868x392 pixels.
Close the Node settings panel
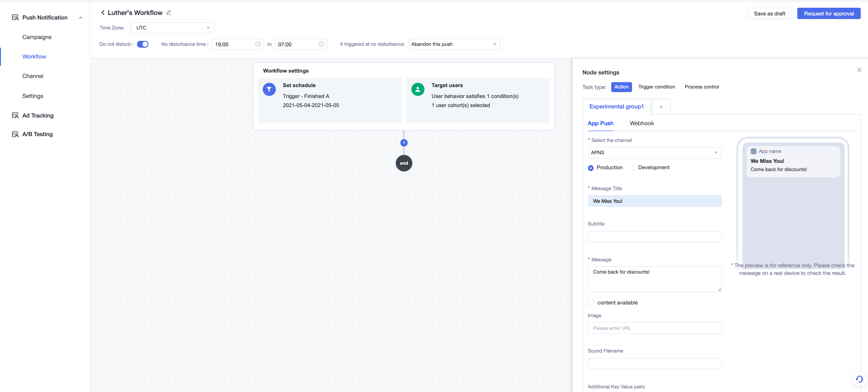pos(859,70)
